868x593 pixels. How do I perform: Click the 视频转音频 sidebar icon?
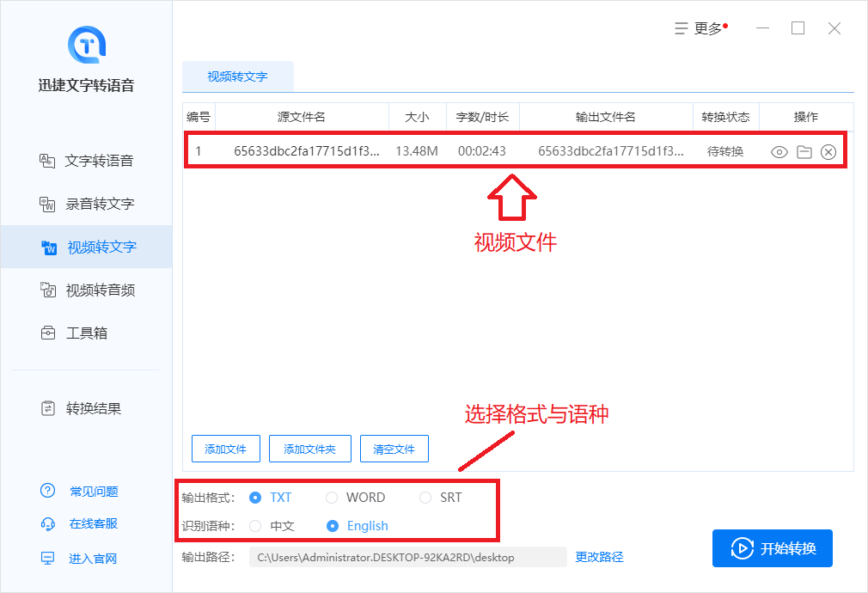(48, 290)
